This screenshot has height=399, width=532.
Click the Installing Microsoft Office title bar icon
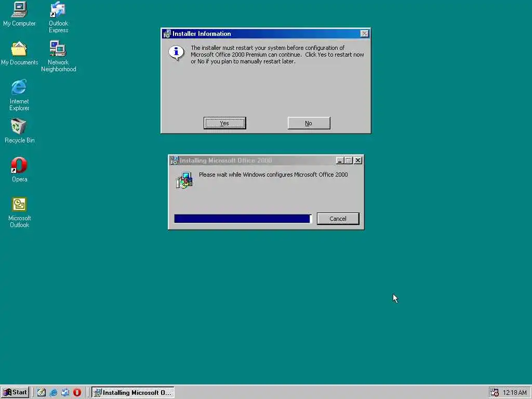click(175, 161)
